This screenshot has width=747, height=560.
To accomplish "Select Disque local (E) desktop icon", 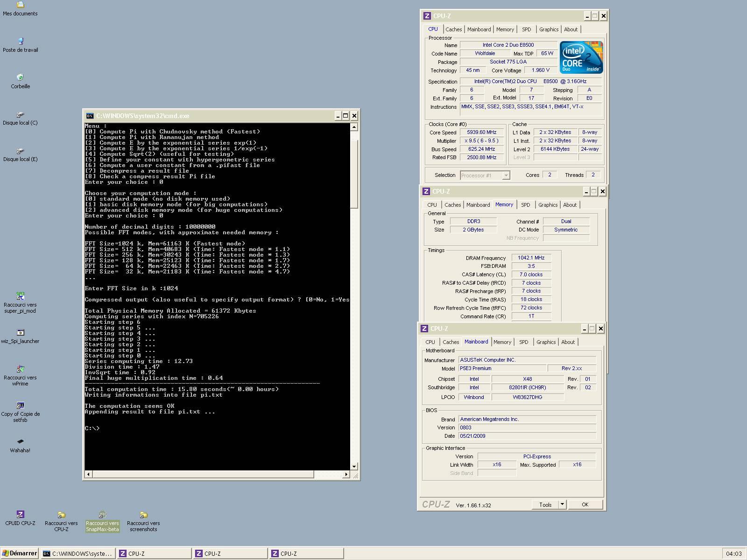I will (x=20, y=154).
